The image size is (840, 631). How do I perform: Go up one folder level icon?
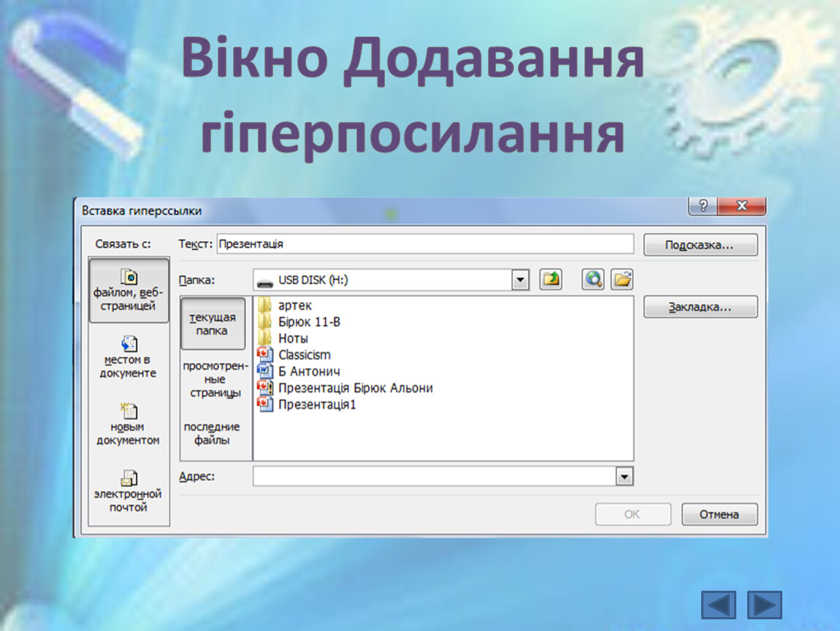(551, 279)
